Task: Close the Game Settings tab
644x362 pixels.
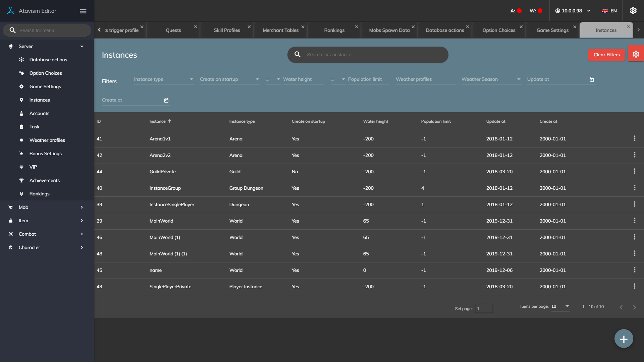Action: coord(575,27)
